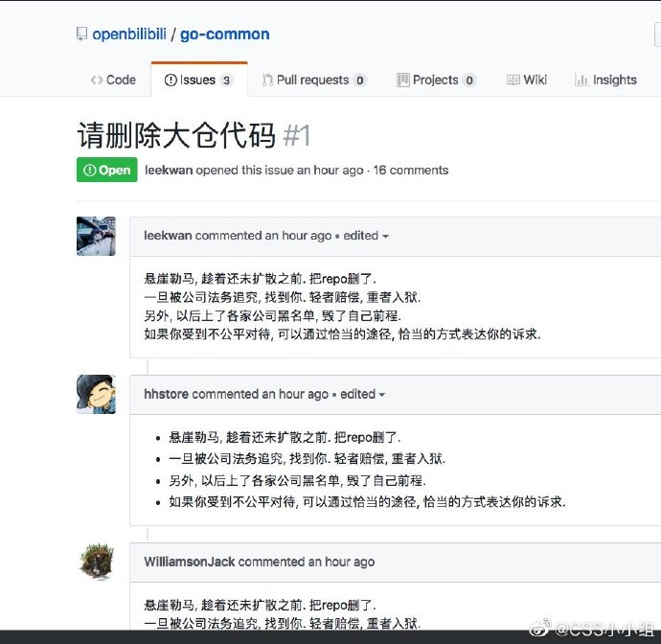Screen dimensions: 661x644
Task: Click the Wiki tab book icon
Action: point(513,80)
